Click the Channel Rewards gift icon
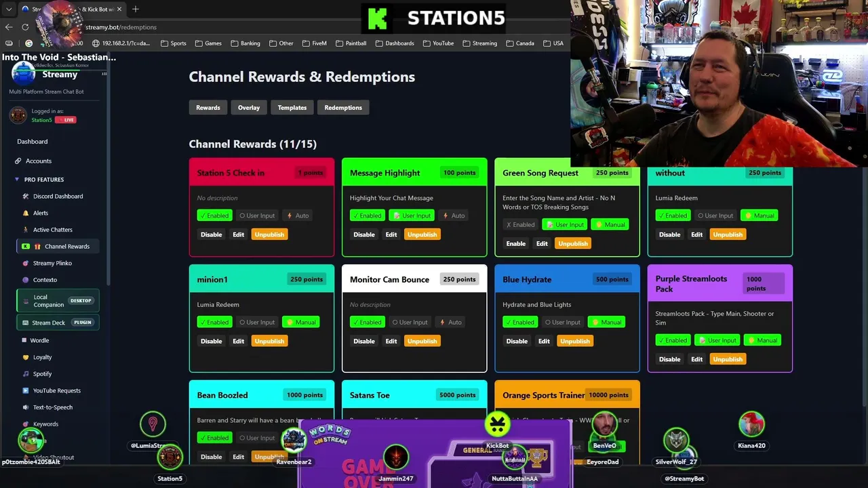Screen dimensions: 868x488 37,247
